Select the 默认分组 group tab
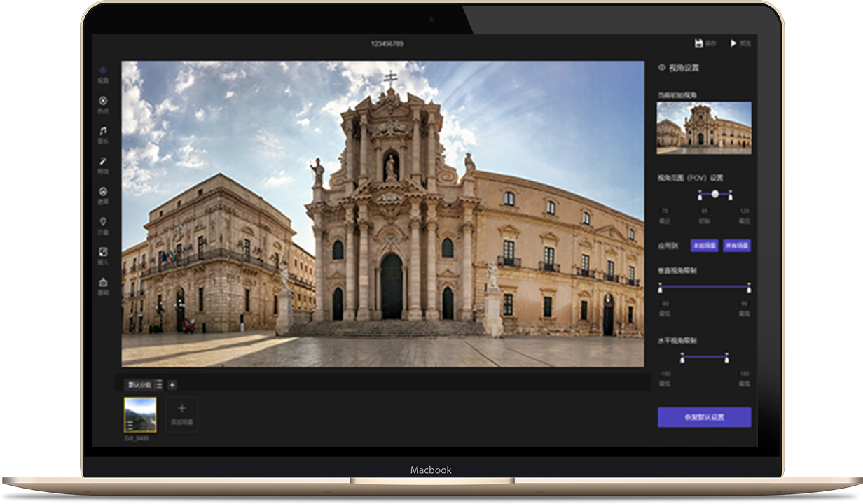Viewport: 863px width, 504px height. point(139,385)
